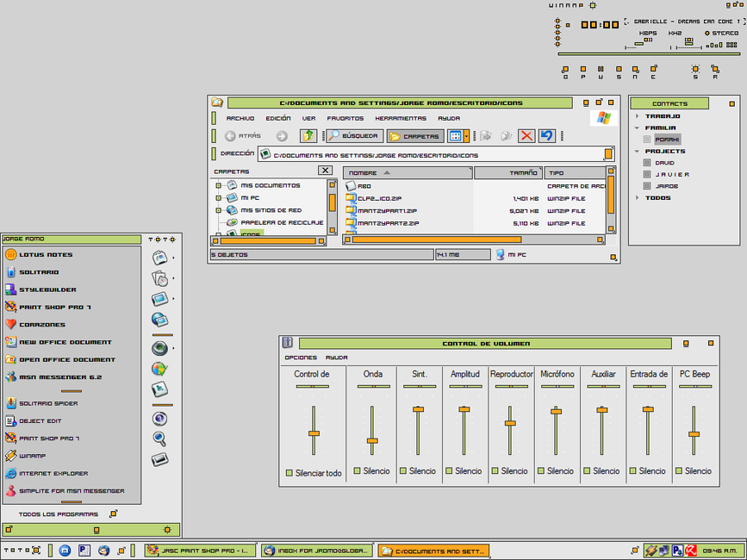
Task: Mute the Entrada de channel
Action: tap(632, 470)
